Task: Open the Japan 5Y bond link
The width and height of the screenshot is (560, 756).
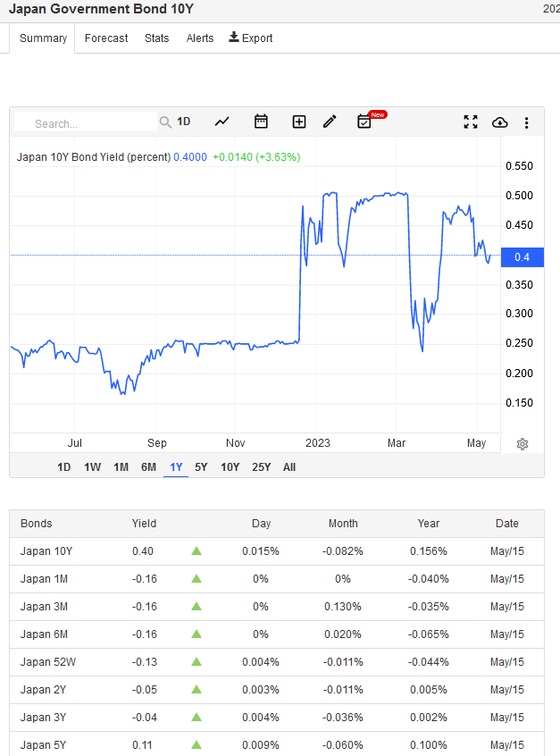Action: tap(43, 745)
